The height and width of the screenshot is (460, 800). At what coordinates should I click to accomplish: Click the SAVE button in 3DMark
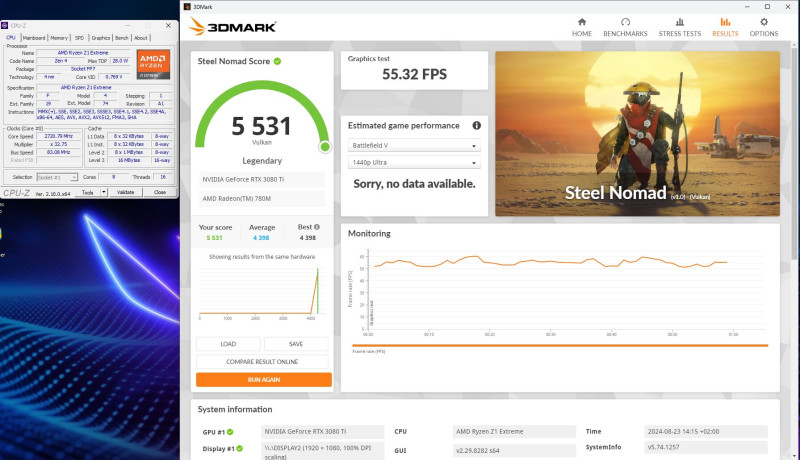tap(296, 344)
